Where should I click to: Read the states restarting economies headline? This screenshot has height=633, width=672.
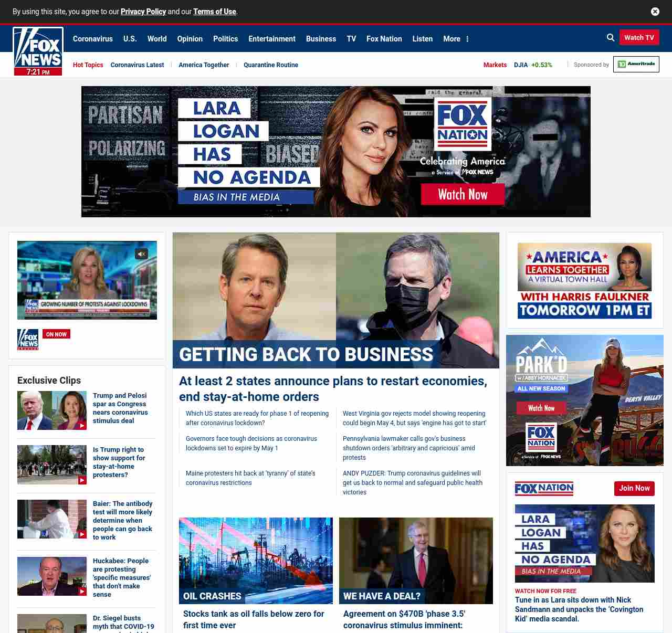tap(333, 388)
